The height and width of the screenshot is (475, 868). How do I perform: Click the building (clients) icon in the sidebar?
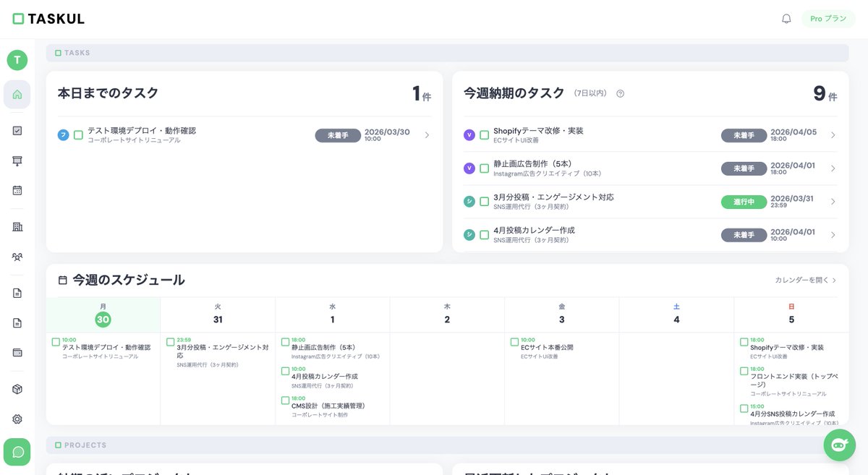tap(16, 226)
